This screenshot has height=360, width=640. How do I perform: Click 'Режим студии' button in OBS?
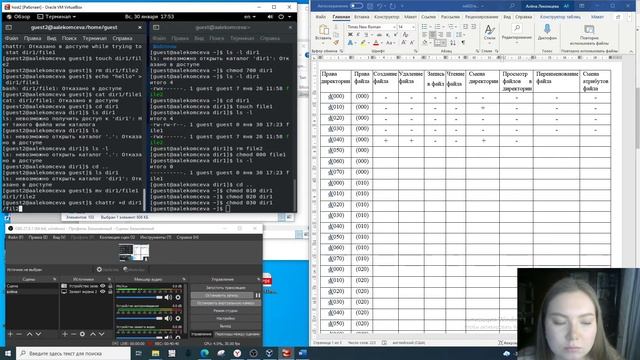[x=225, y=311]
